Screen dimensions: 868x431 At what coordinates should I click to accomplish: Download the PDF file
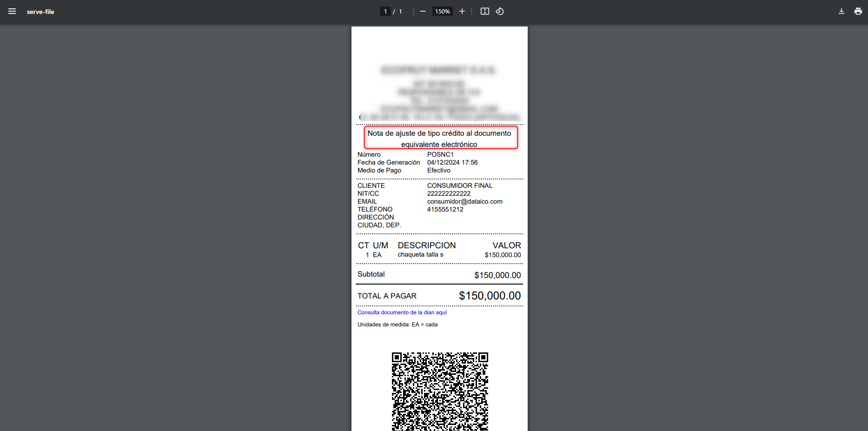coord(841,12)
